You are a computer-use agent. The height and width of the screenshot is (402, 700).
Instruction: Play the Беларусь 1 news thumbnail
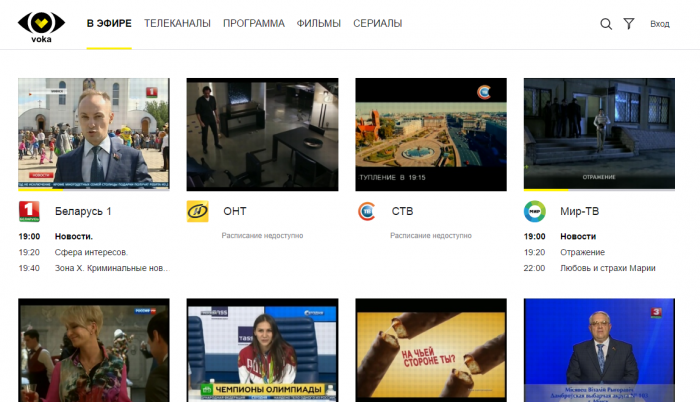pyautogui.click(x=93, y=134)
